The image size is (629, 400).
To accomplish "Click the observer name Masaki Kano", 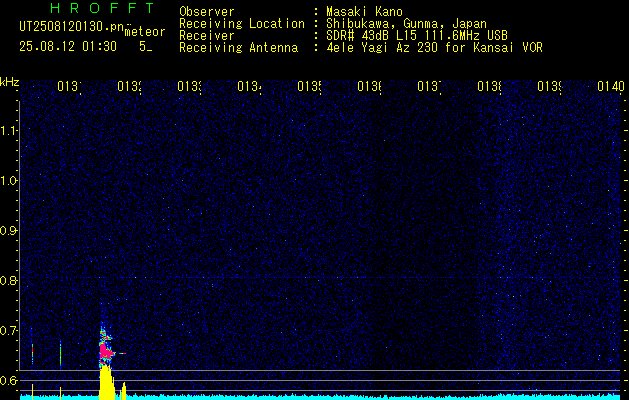I will click(364, 12).
